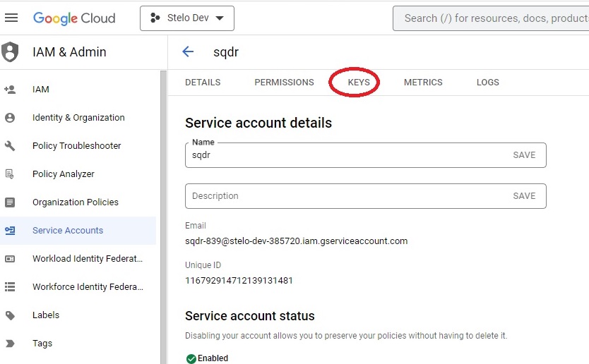Click the search bar for resources
This screenshot has height=364, width=589.
coord(494,18)
